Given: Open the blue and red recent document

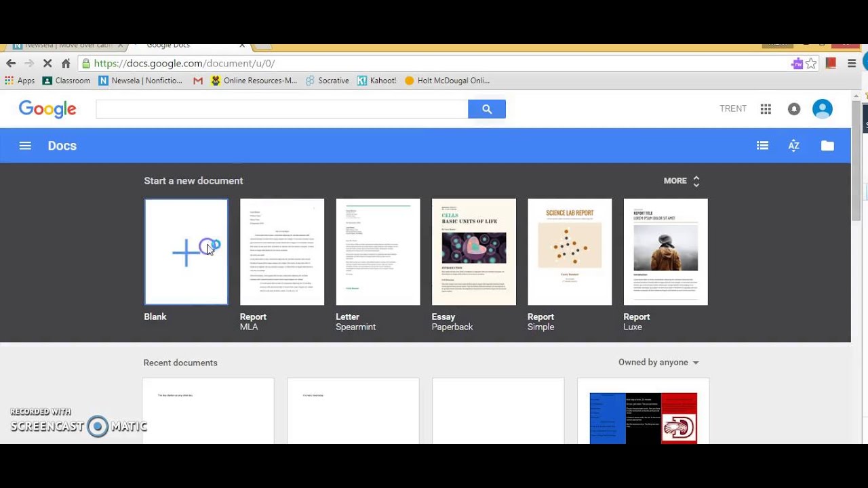Looking at the screenshot, I should (x=644, y=411).
